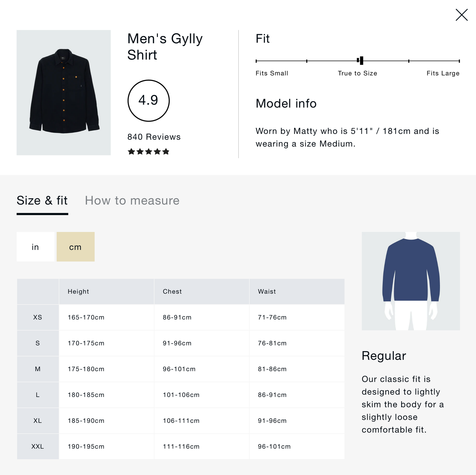Screen dimensions: 476x475
Task: Select the cm unit toggle
Action: click(75, 247)
